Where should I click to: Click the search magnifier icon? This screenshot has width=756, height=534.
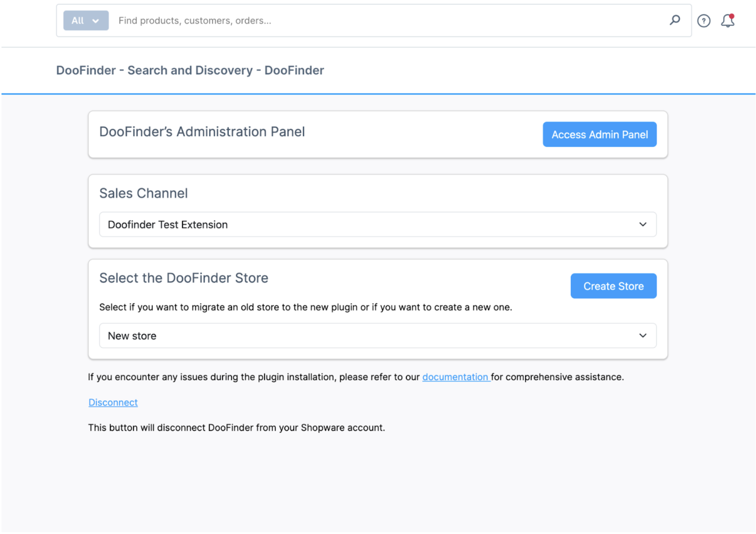[675, 20]
